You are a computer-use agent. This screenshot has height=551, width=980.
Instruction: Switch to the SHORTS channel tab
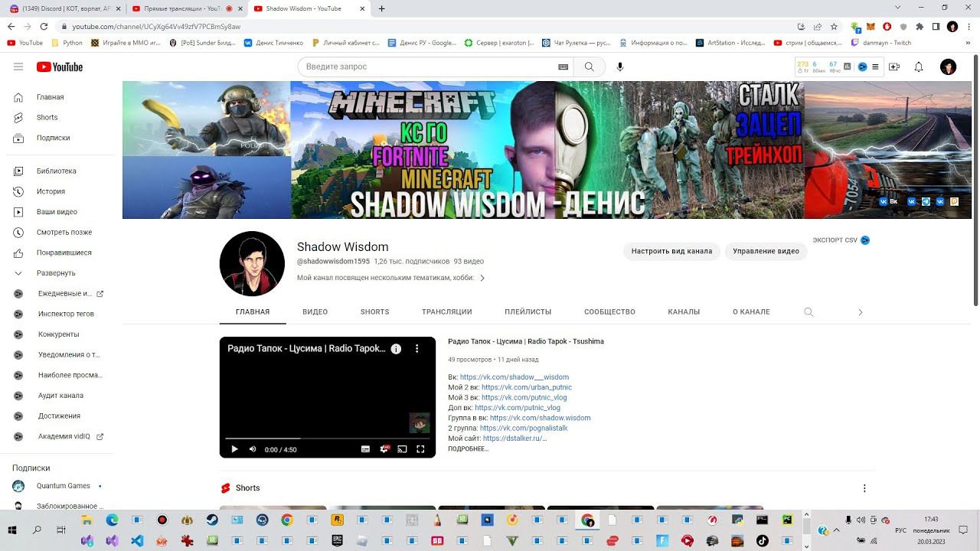point(375,311)
